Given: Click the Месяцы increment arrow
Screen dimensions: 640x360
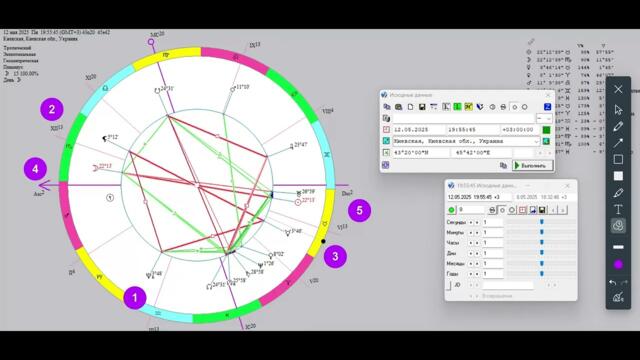Looking at the screenshot, I should (x=477, y=264).
